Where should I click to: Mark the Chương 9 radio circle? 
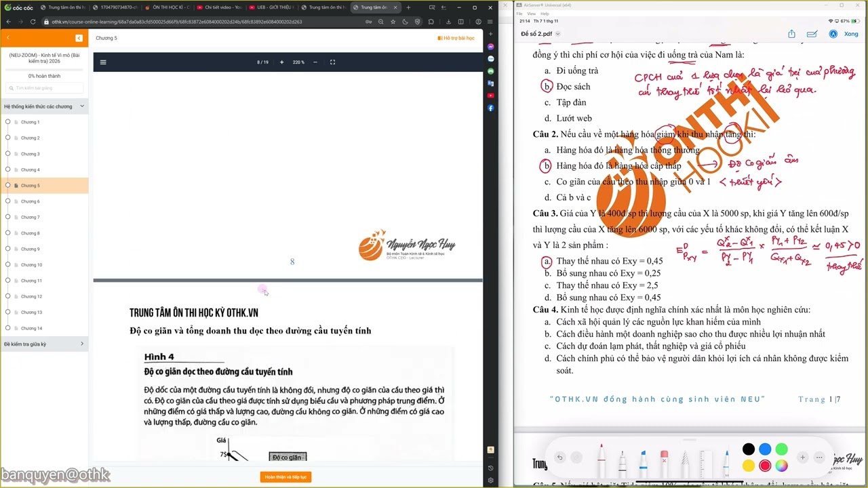[7, 249]
